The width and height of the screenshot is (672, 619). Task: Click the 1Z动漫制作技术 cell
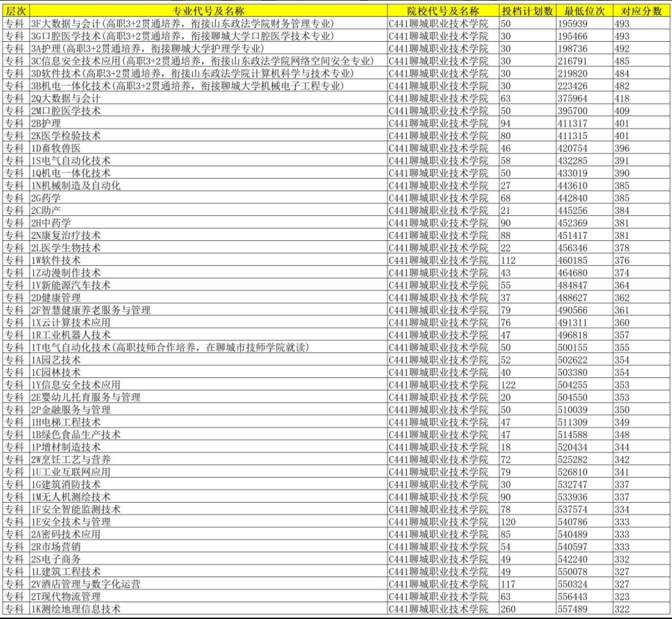click(x=208, y=272)
